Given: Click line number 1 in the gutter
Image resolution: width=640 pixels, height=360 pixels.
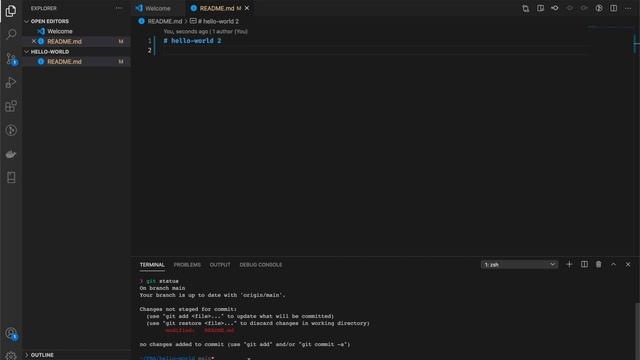Looking at the screenshot, I should tap(149, 41).
